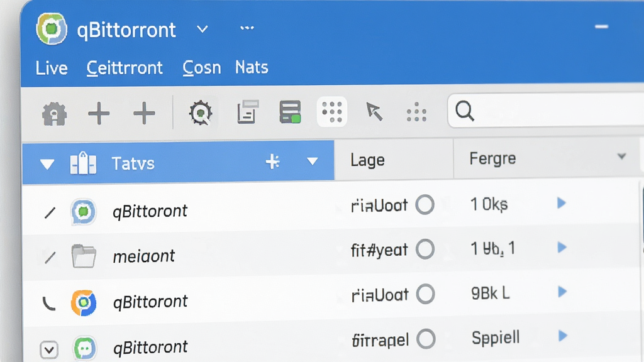Click the curved mark on 9Bk L row
644x362 pixels.
point(49,304)
